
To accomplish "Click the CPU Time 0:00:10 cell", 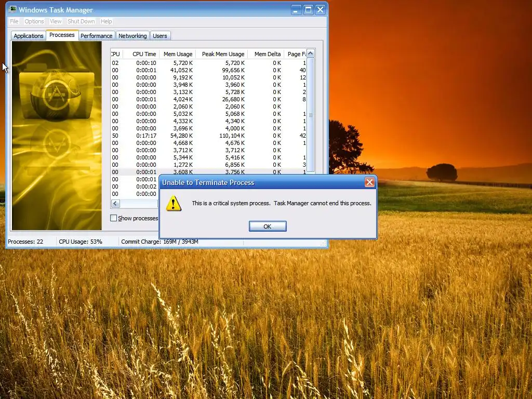I will point(146,63).
